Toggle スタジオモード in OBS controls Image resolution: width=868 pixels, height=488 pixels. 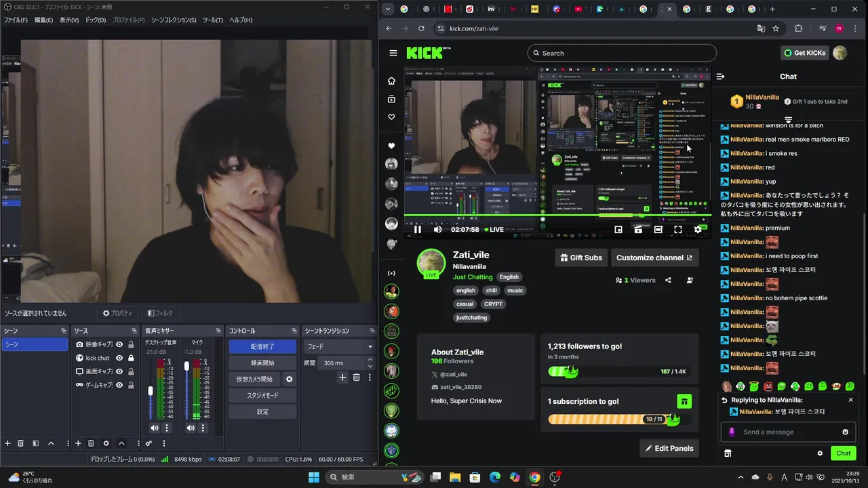[262, 395]
